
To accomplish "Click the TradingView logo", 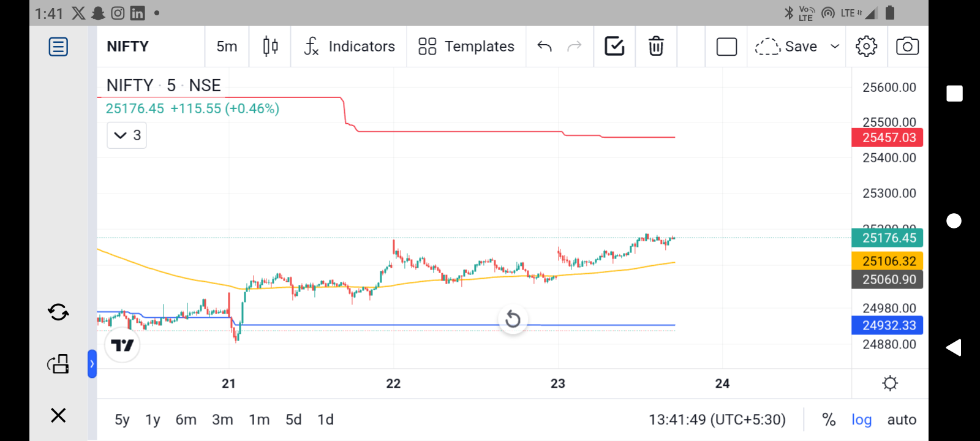I will [123, 345].
